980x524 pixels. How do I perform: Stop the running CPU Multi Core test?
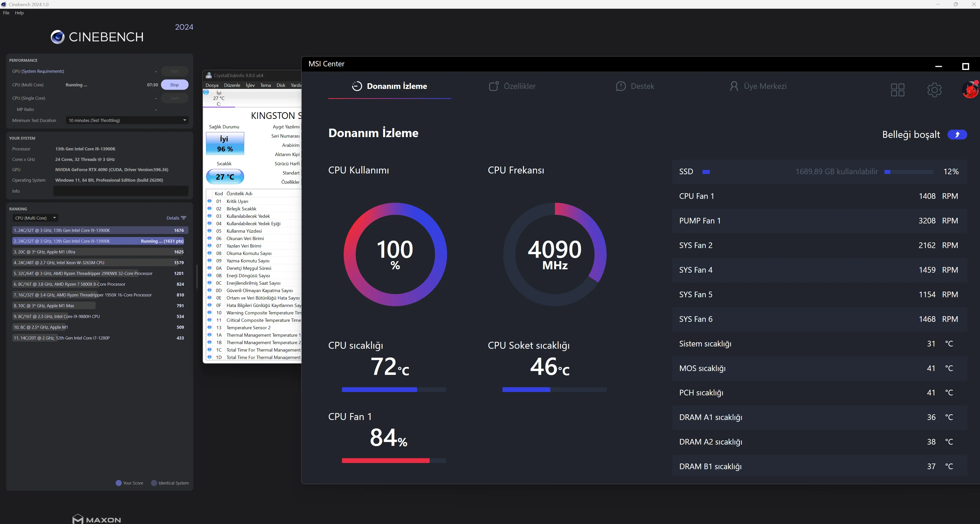(174, 85)
